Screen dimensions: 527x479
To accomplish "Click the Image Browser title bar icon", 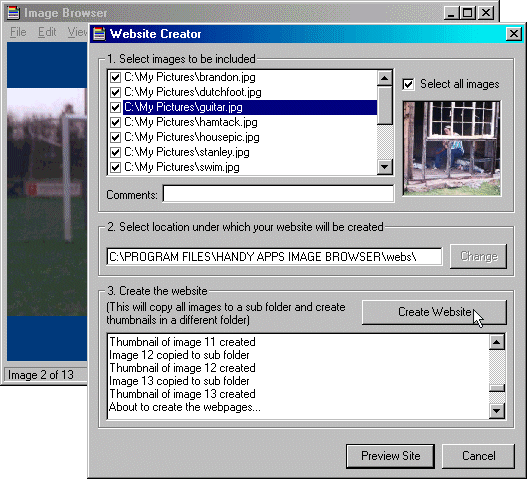I will tap(13, 13).
